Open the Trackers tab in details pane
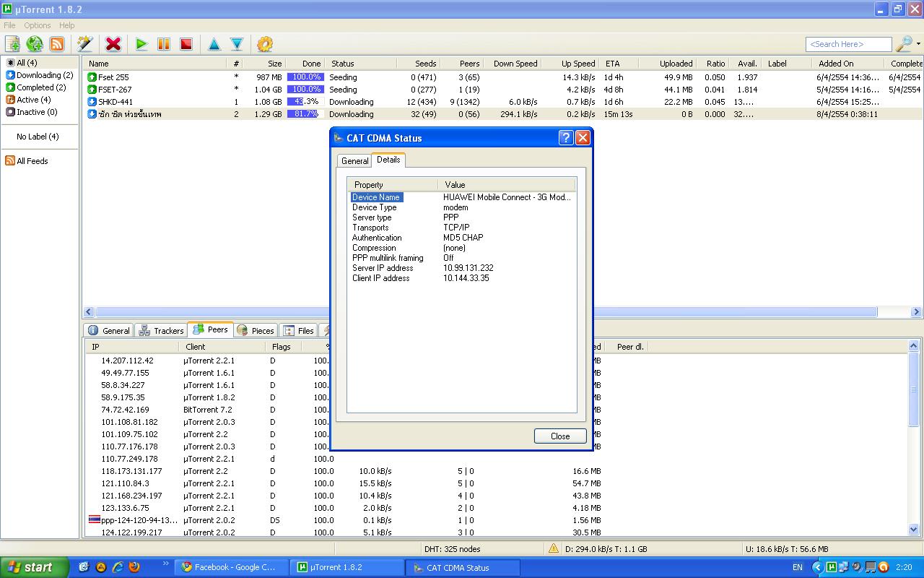924x578 pixels. pyautogui.click(x=161, y=331)
